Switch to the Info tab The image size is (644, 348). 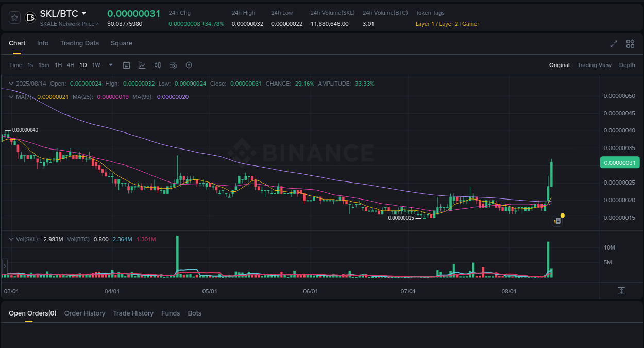coord(43,43)
